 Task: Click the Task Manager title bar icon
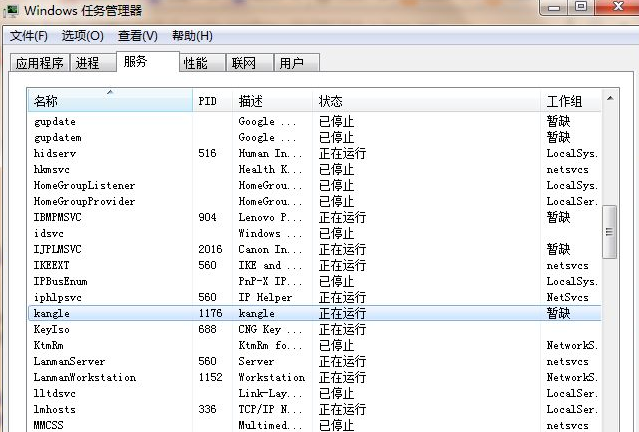[x=11, y=10]
